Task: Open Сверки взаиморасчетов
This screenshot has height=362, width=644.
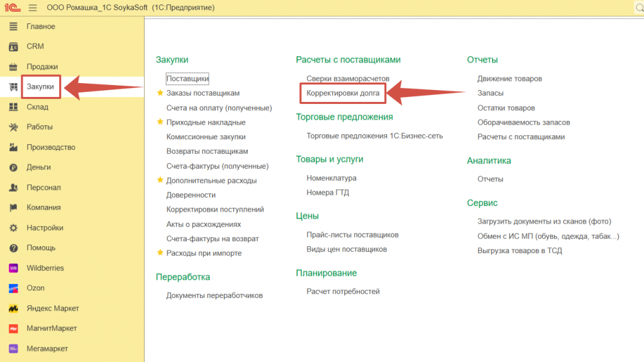Action: click(x=348, y=79)
